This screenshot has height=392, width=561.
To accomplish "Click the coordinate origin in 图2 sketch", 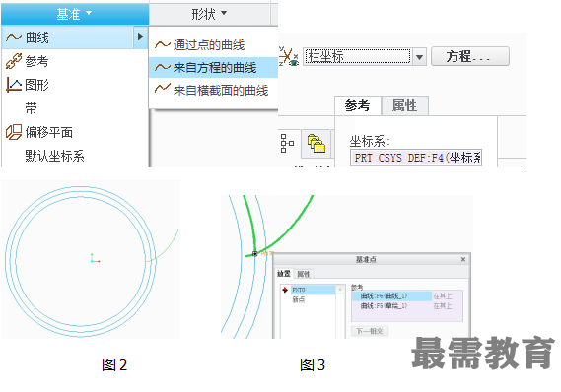I will pyautogui.click(x=93, y=261).
